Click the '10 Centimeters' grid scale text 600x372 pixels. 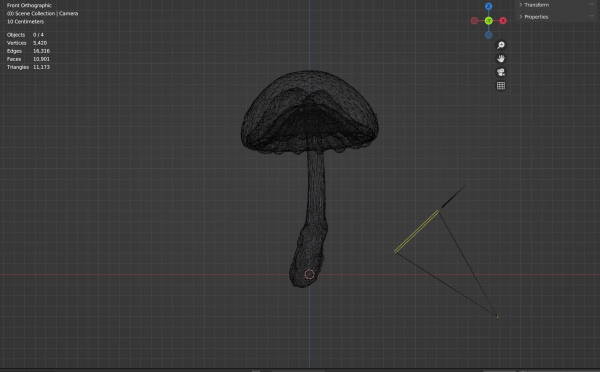point(25,21)
